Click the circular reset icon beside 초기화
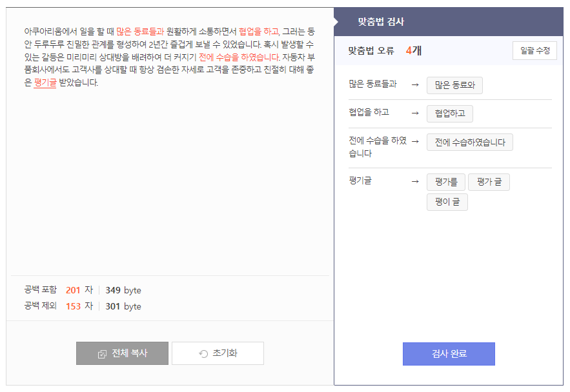Viewport: 570px width, 392px height. point(203,353)
